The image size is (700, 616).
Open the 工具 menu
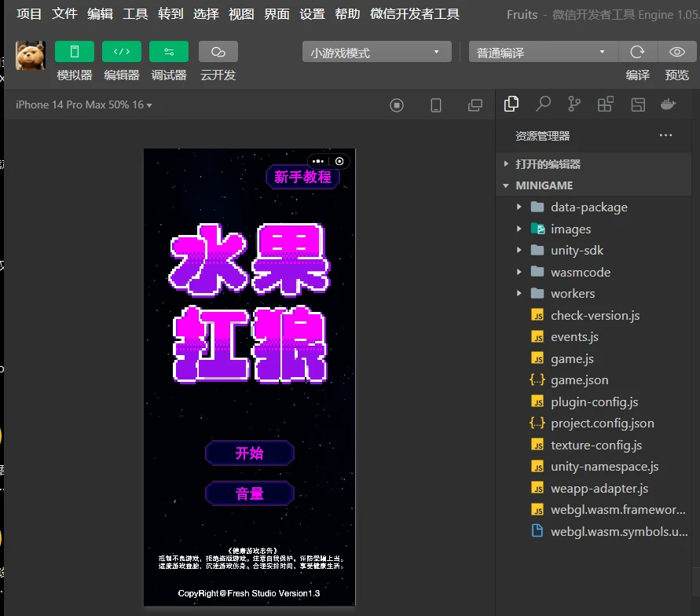point(135,14)
